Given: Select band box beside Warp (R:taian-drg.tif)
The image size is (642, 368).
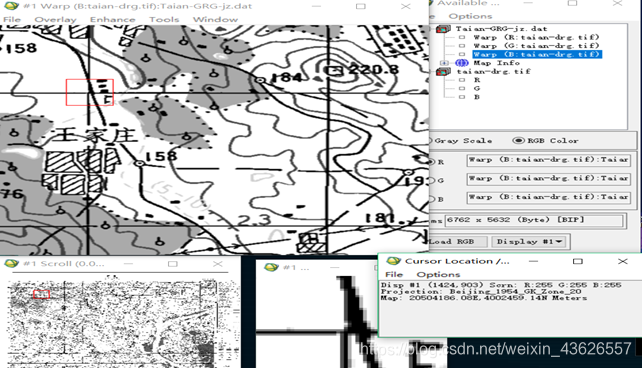Looking at the screenshot, I should point(462,37).
